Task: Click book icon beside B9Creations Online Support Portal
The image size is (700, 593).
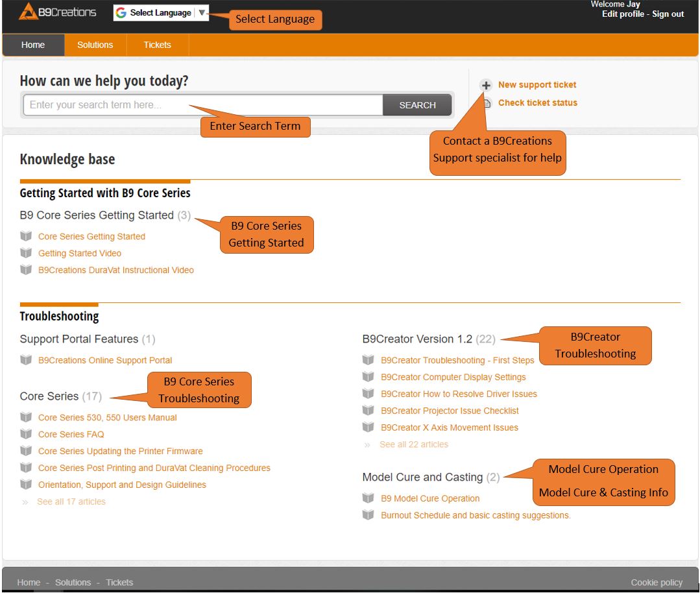Action: [x=27, y=360]
